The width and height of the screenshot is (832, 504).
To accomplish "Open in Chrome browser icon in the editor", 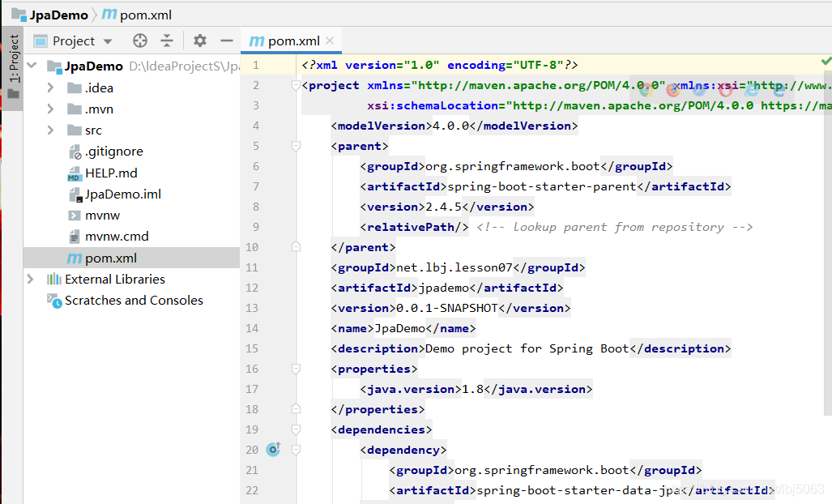I will pos(646,90).
